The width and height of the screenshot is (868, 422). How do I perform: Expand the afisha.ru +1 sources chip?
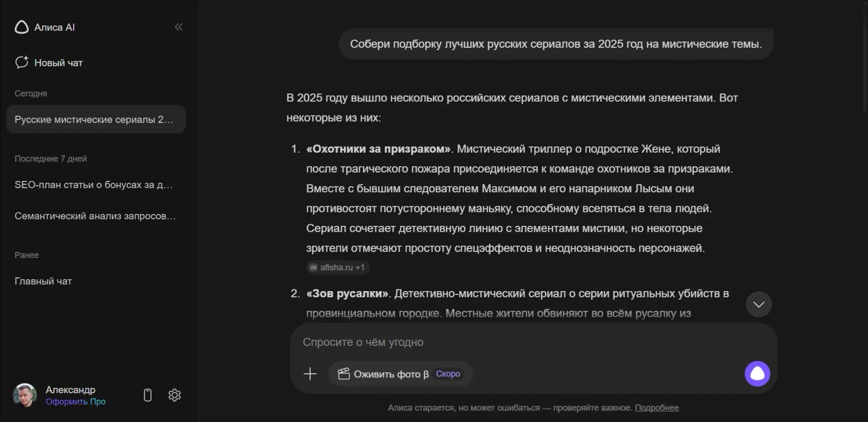tap(337, 268)
